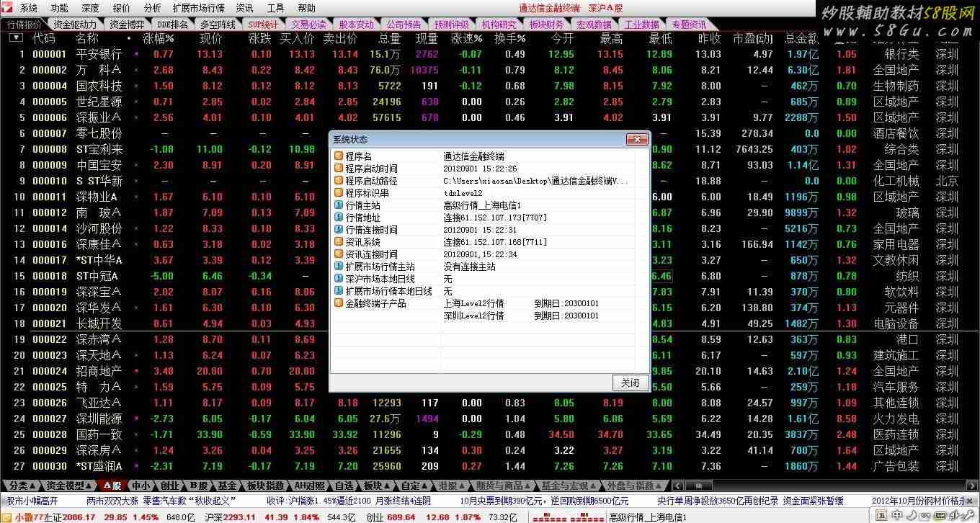980x523 pixels.
Task: Click the blue icon beside 扩展市场行情主站
Action: [x=339, y=267]
